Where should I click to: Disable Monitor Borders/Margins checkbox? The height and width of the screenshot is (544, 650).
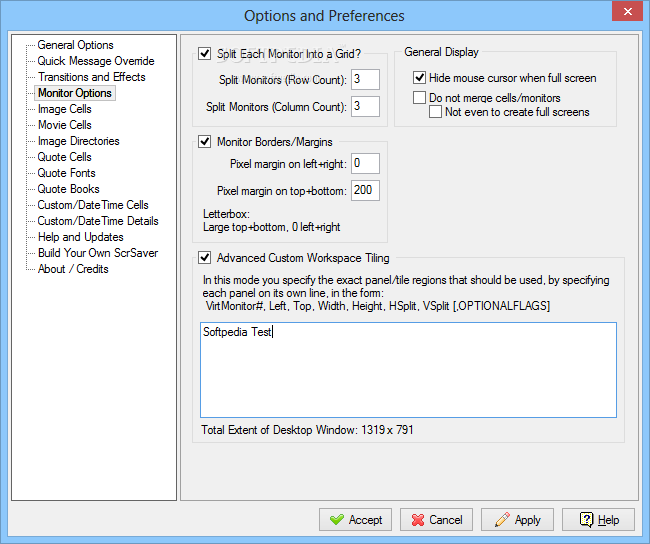pos(204,142)
